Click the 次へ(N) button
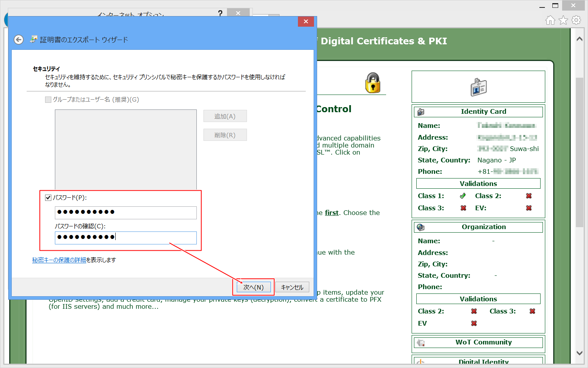This screenshot has height=368, width=588. click(x=254, y=287)
